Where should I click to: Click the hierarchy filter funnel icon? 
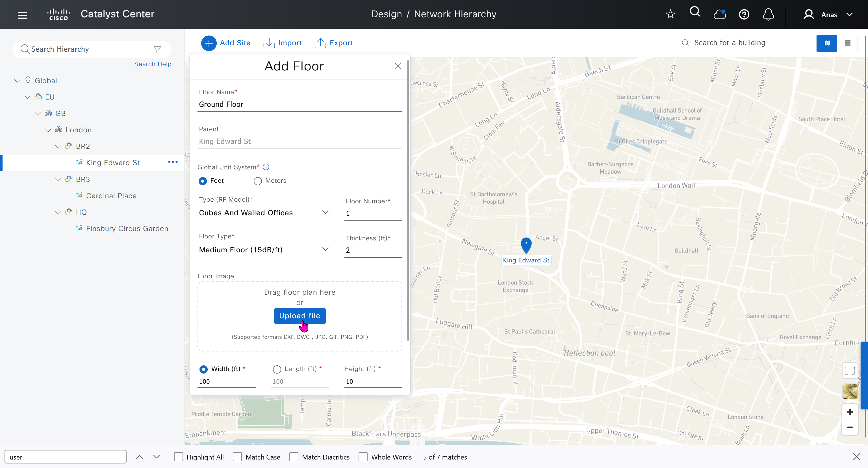point(157,49)
